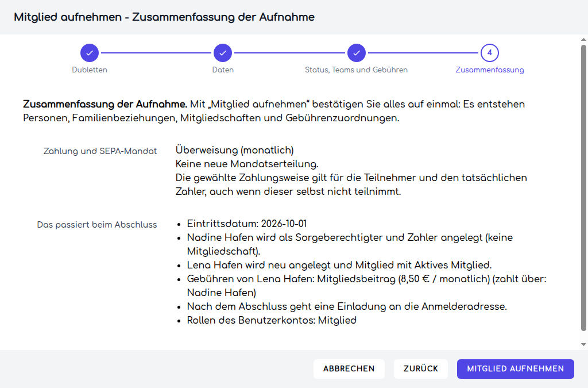This screenshot has width=588, height=388.
Task: Click the text 'Keine neue Mandatserteilung.'
Action: click(x=247, y=164)
